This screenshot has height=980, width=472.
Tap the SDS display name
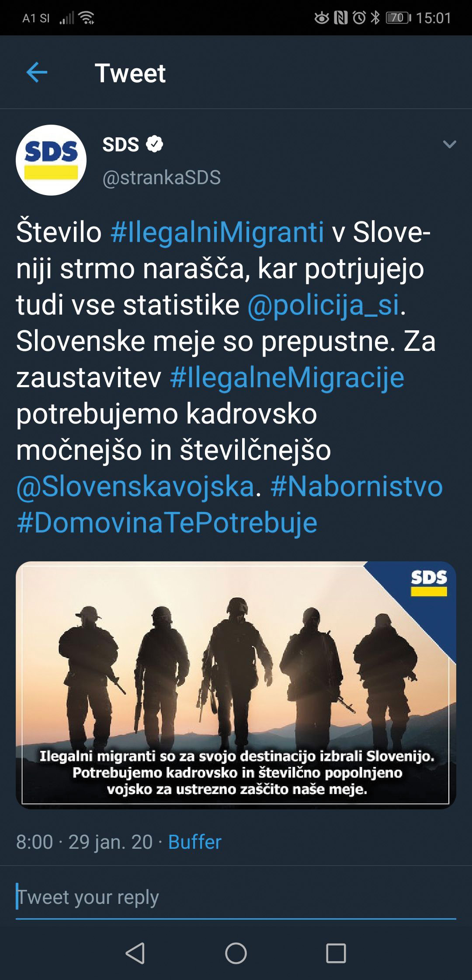tap(121, 144)
